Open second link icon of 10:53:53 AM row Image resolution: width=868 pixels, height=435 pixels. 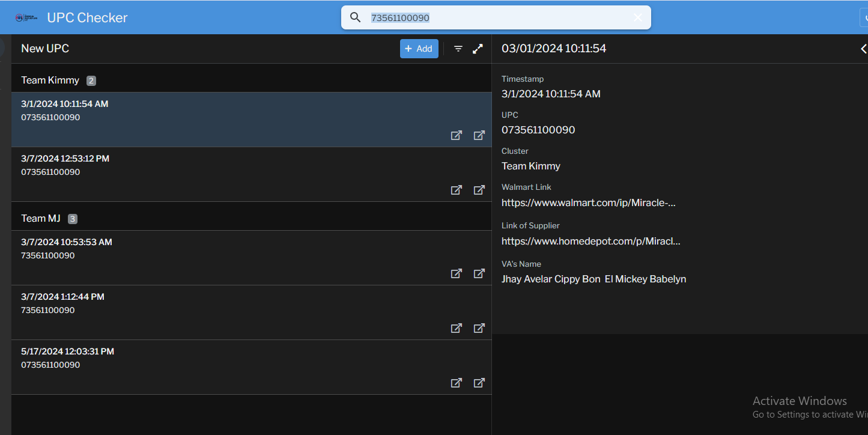pos(479,273)
